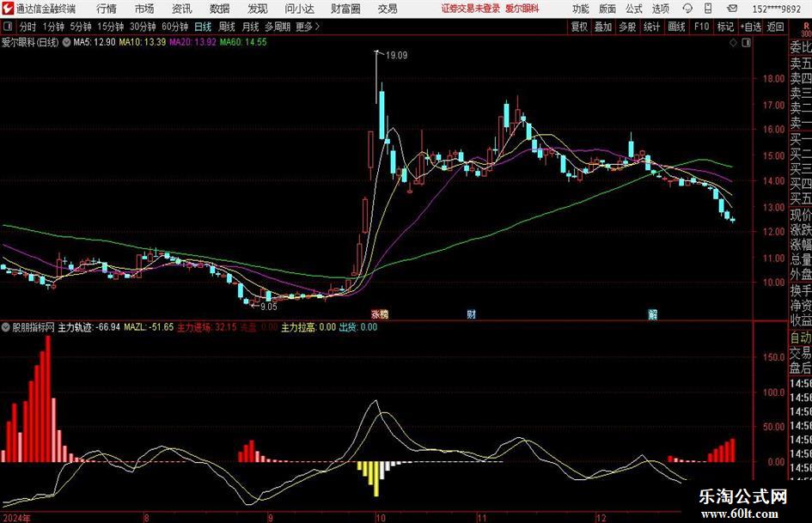Open the F10 company info
The image size is (812, 523).
point(701,27)
